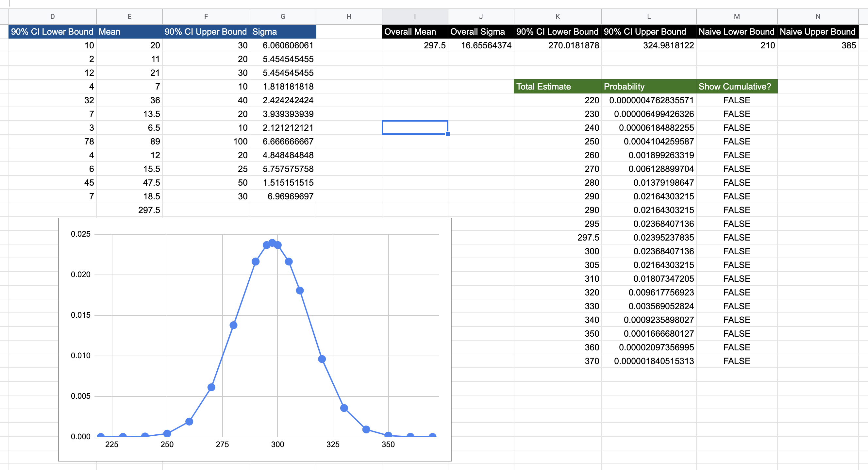Select column N header

coord(818,17)
